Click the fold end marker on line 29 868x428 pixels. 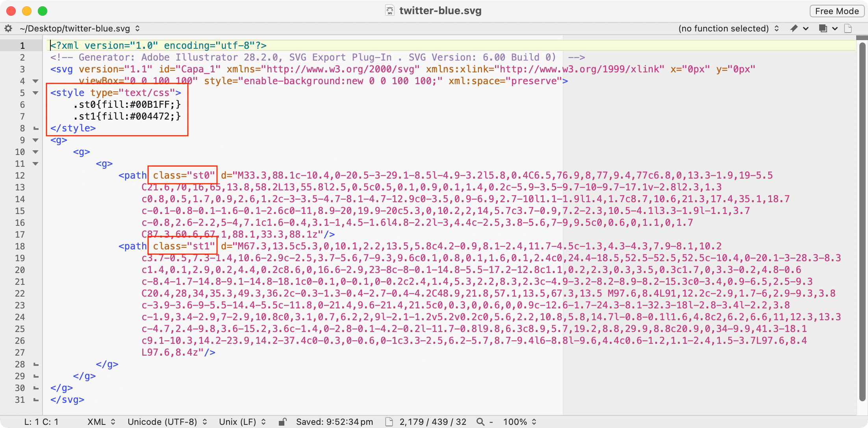tap(36, 376)
